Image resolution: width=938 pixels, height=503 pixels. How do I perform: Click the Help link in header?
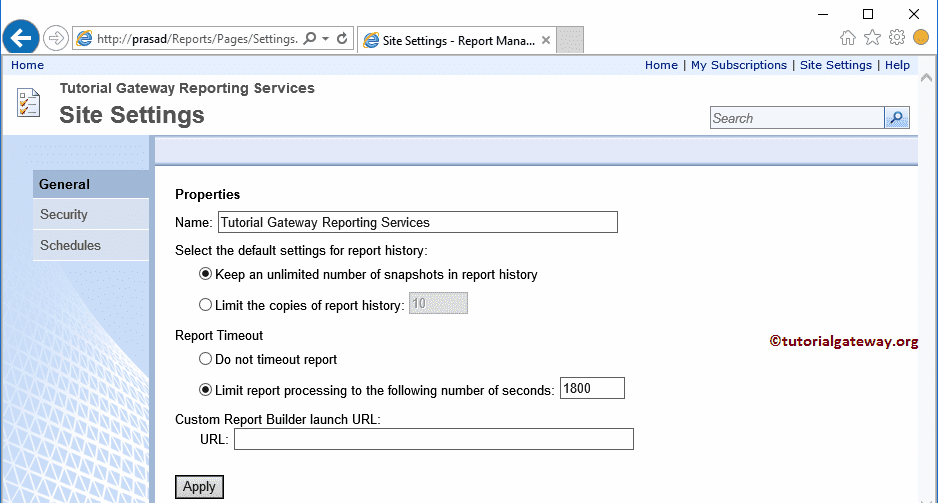[x=897, y=65]
